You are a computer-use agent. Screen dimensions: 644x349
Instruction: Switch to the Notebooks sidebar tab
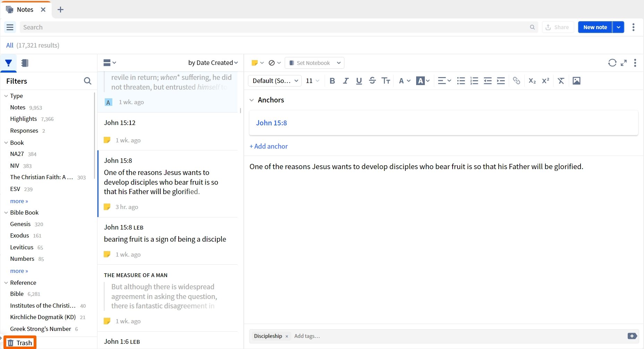click(x=25, y=63)
